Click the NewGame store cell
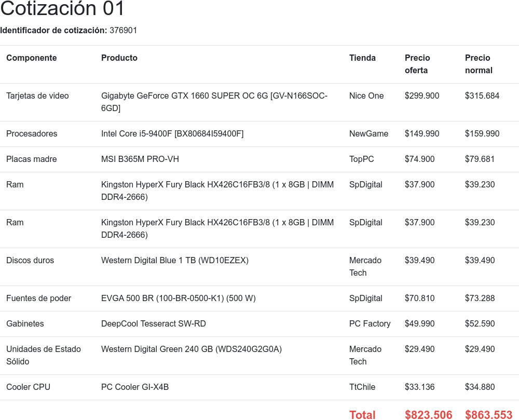Screen dimensions: 519x420 pos(368,134)
